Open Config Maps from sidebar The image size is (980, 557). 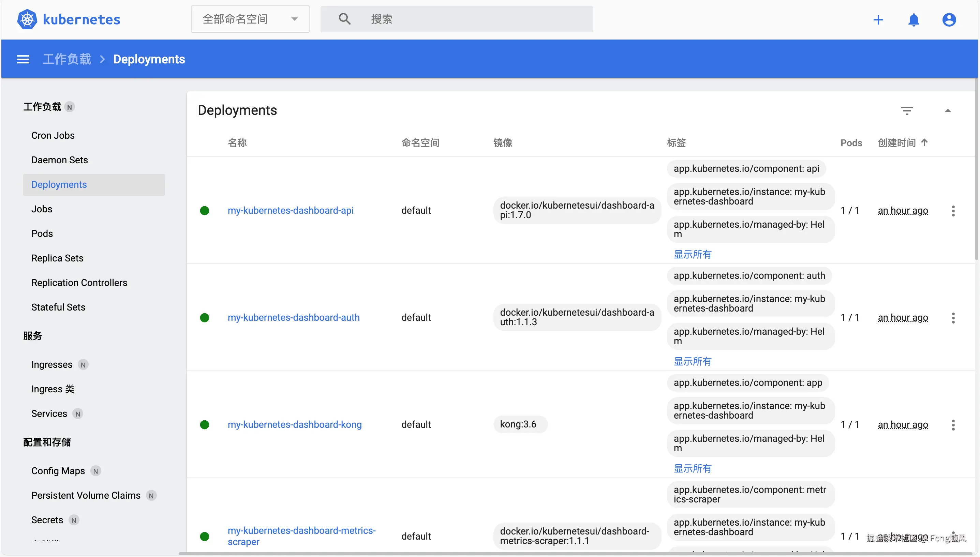point(58,471)
